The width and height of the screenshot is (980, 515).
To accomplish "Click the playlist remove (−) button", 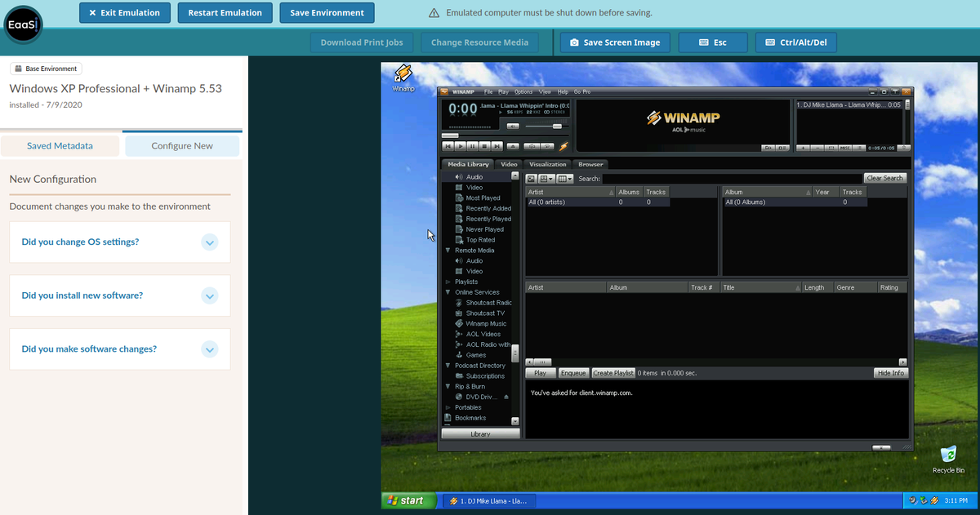I will point(817,148).
